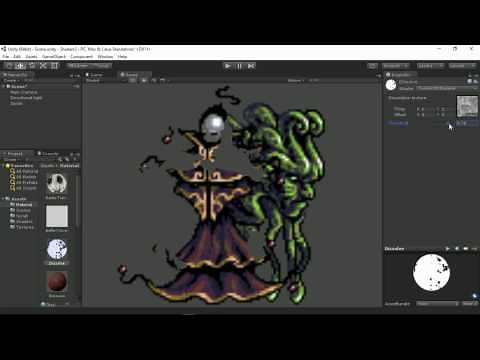Open the Window menu

(105, 57)
